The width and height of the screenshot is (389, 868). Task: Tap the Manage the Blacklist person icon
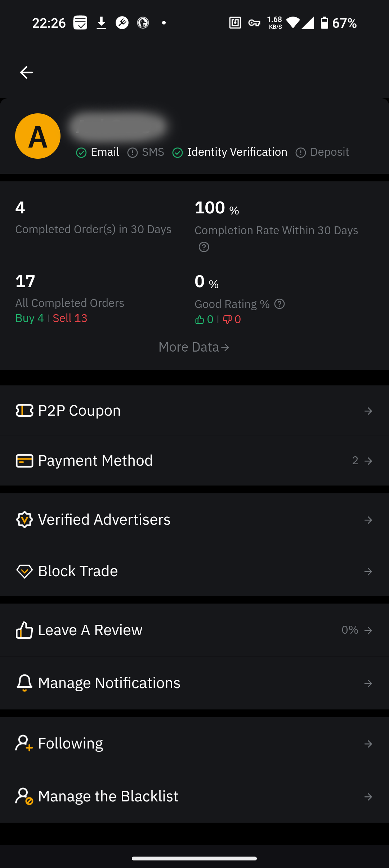point(24,796)
